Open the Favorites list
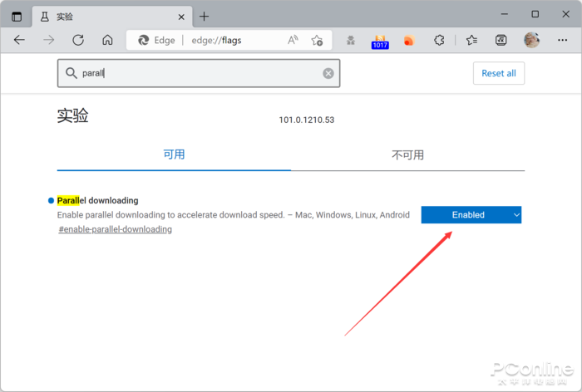This screenshot has width=582, height=392. point(471,40)
